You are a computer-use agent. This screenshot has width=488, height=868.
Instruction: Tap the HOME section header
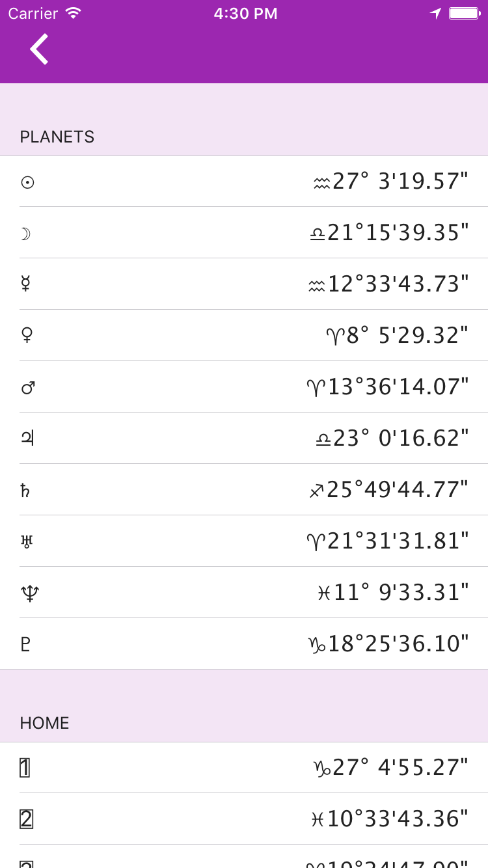point(44,722)
